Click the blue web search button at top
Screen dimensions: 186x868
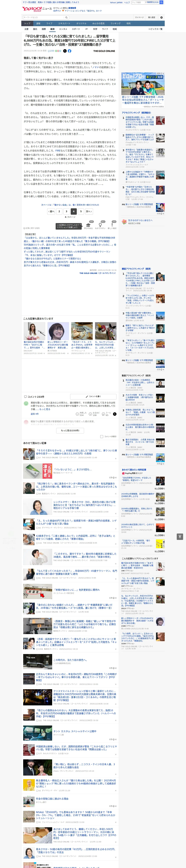(161, 2)
